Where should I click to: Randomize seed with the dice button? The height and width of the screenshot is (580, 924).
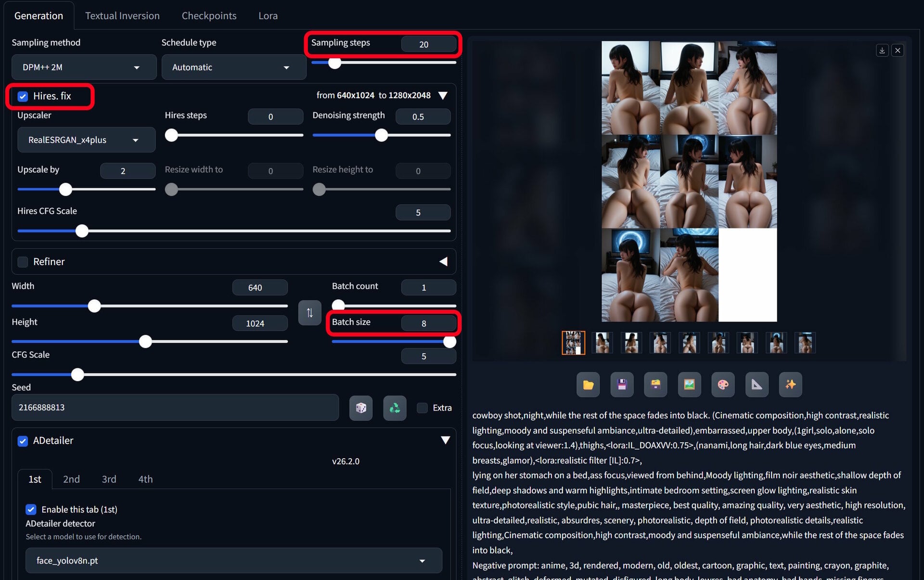(x=361, y=408)
